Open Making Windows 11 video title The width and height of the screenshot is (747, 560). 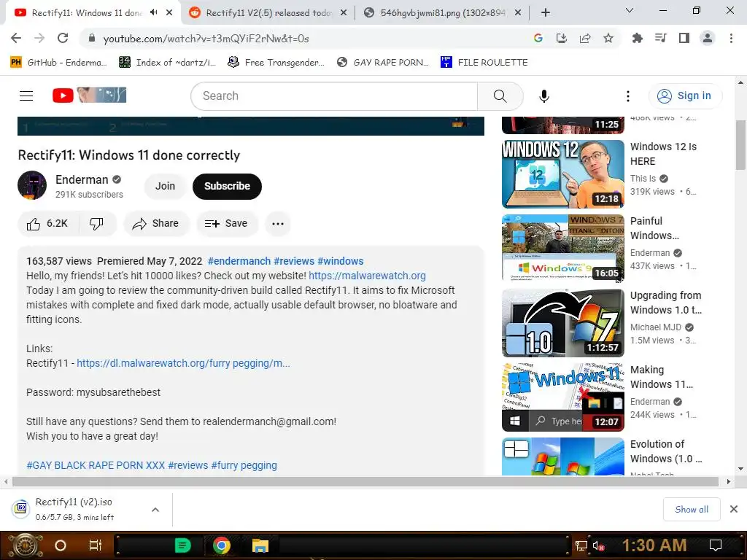pos(661,377)
